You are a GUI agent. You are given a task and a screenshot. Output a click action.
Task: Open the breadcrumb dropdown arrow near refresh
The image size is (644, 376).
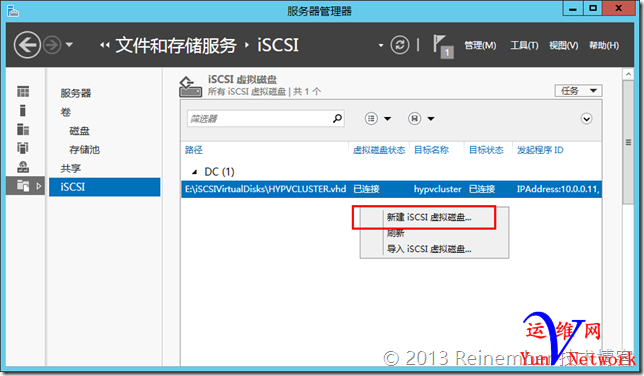pos(381,45)
